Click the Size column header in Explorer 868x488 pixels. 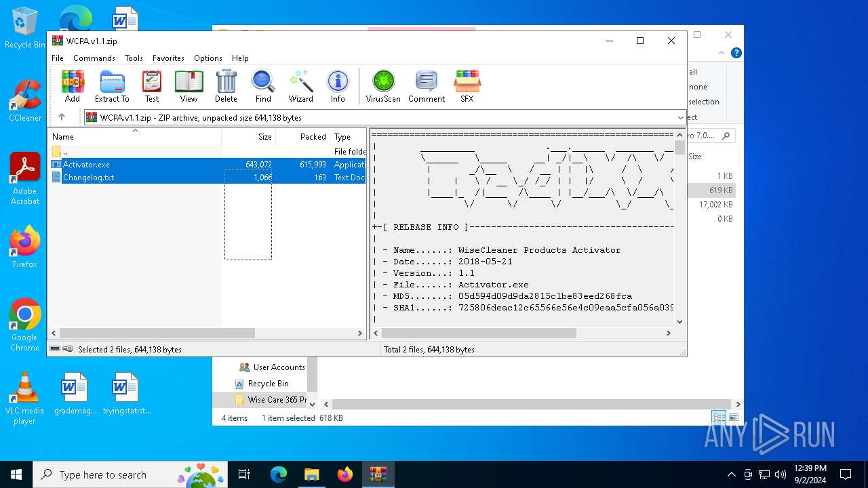pos(695,157)
